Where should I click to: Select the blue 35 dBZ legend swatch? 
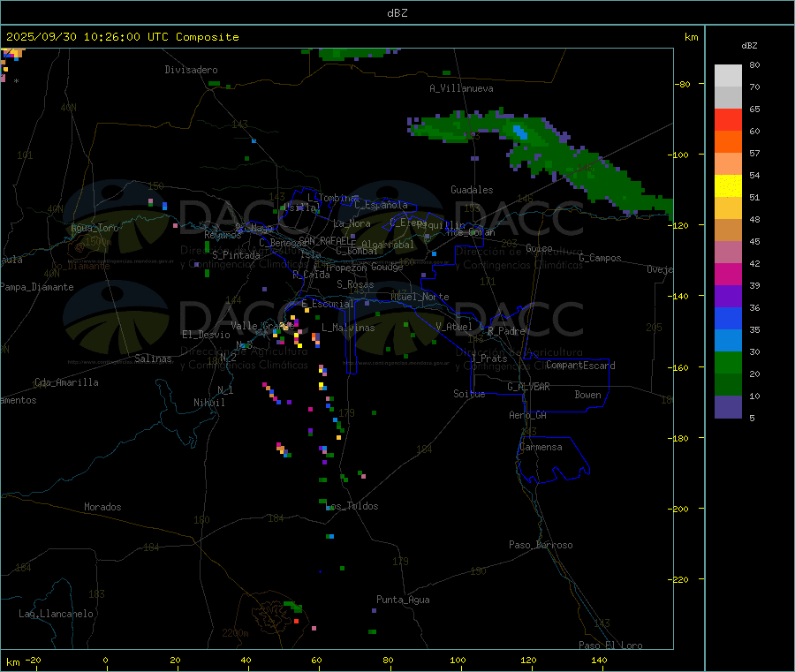click(728, 318)
